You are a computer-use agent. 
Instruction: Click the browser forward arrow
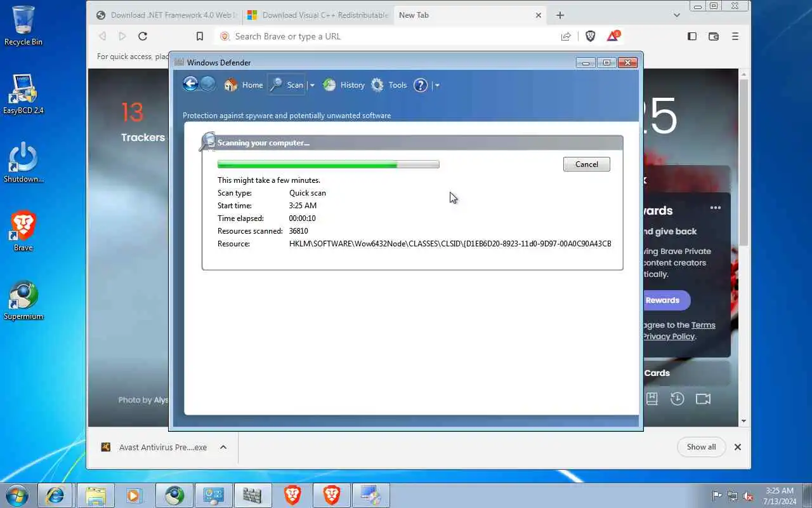click(x=122, y=36)
